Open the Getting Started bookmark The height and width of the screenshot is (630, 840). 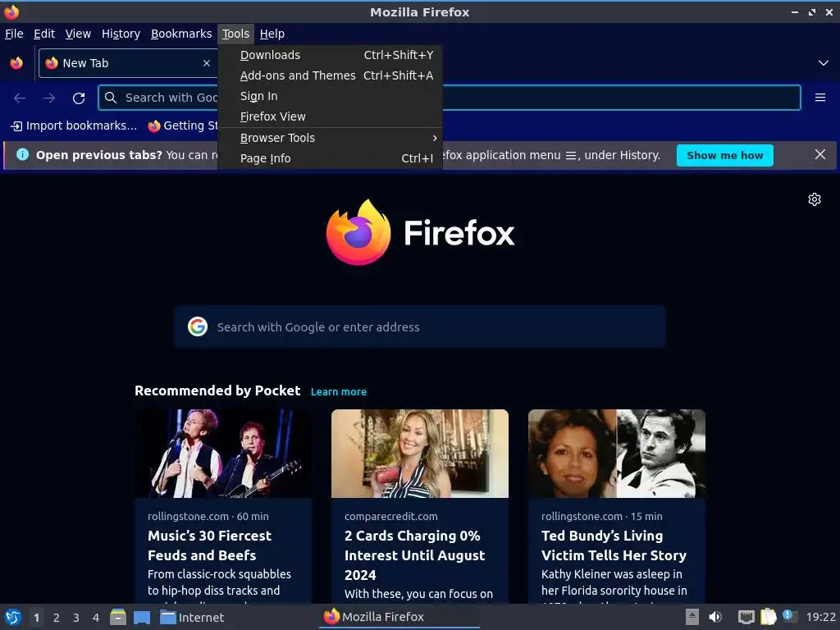(183, 126)
